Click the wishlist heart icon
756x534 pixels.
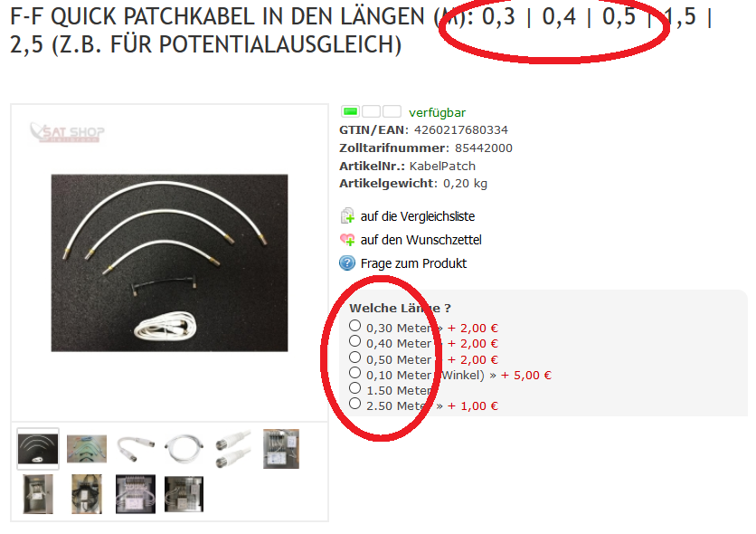point(347,239)
